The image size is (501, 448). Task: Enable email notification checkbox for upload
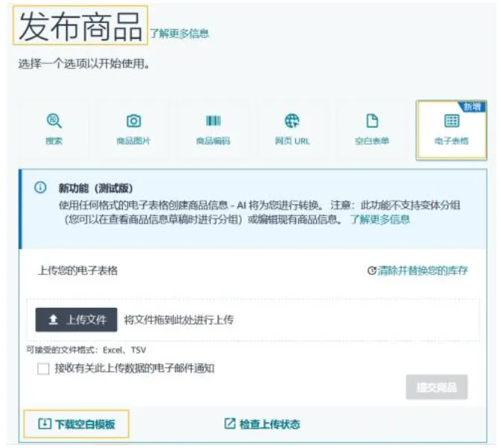pos(43,368)
